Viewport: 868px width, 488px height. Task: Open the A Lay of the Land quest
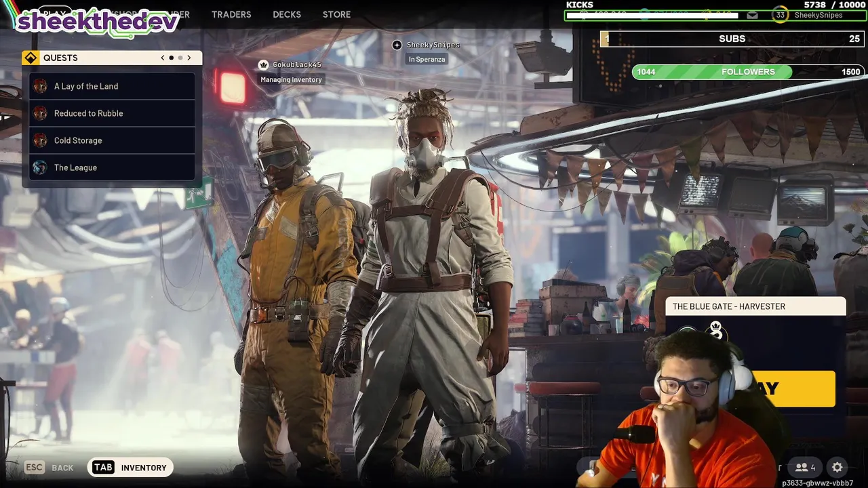pyautogui.click(x=112, y=86)
